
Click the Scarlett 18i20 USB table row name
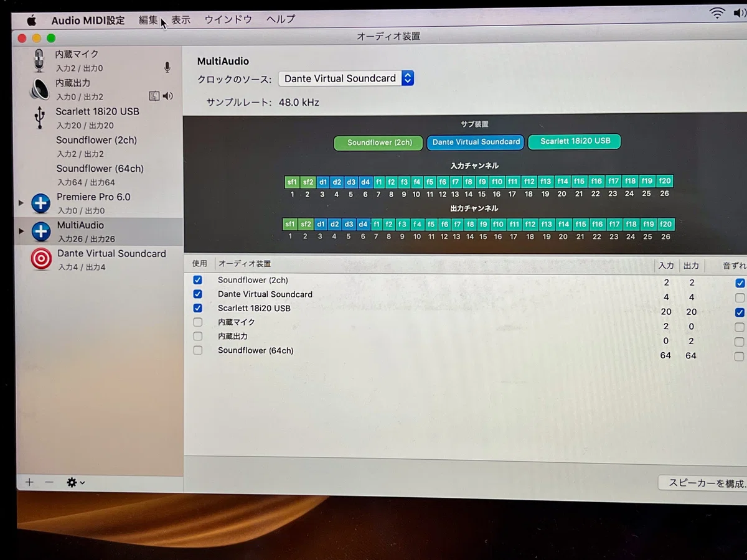pyautogui.click(x=254, y=308)
